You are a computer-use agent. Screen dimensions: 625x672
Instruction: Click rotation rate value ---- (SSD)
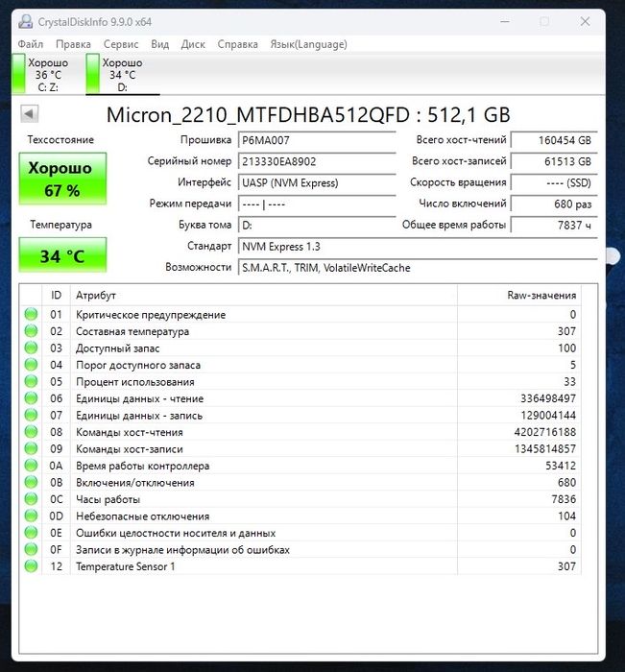click(x=554, y=183)
